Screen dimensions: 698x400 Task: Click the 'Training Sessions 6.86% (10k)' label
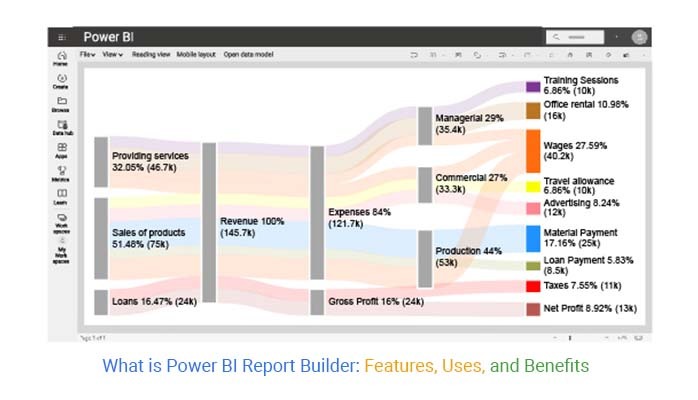click(x=581, y=85)
